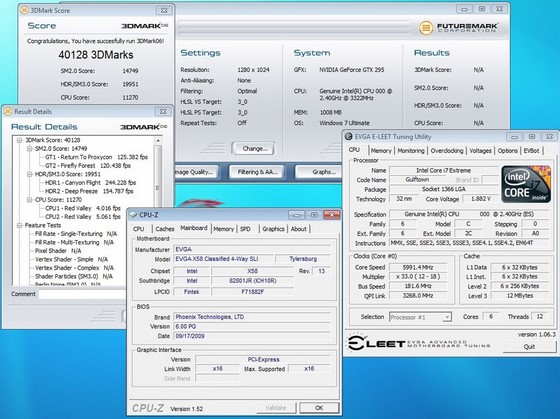The width and height of the screenshot is (560, 419).
Task: Open the Overclocking tab in E-LEET
Action: 447,151
